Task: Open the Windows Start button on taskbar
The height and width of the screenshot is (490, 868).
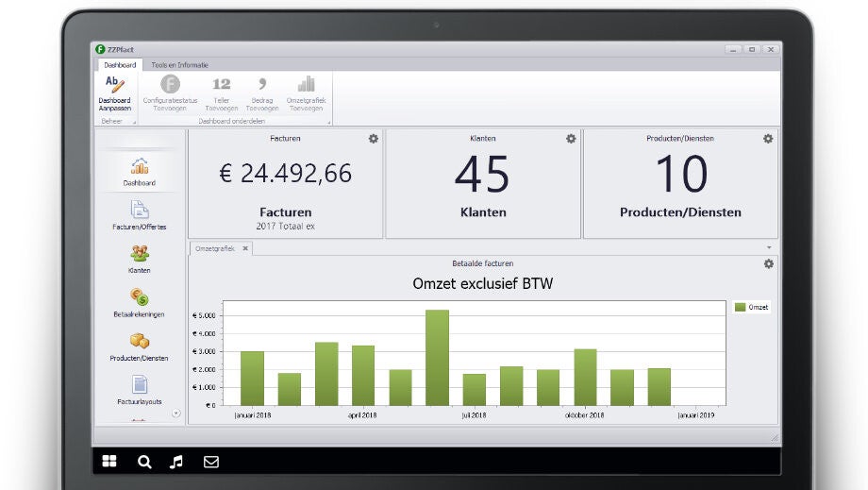Action: (x=109, y=462)
